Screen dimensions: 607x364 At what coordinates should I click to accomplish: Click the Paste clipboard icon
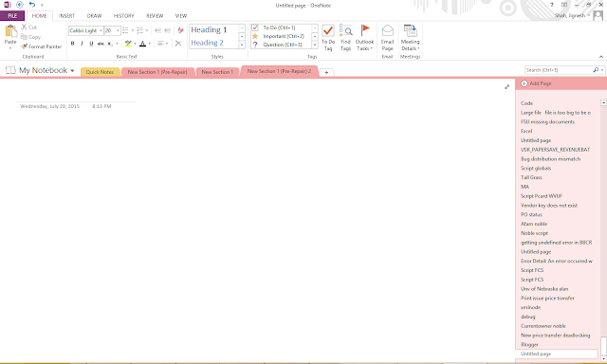[x=10, y=31]
